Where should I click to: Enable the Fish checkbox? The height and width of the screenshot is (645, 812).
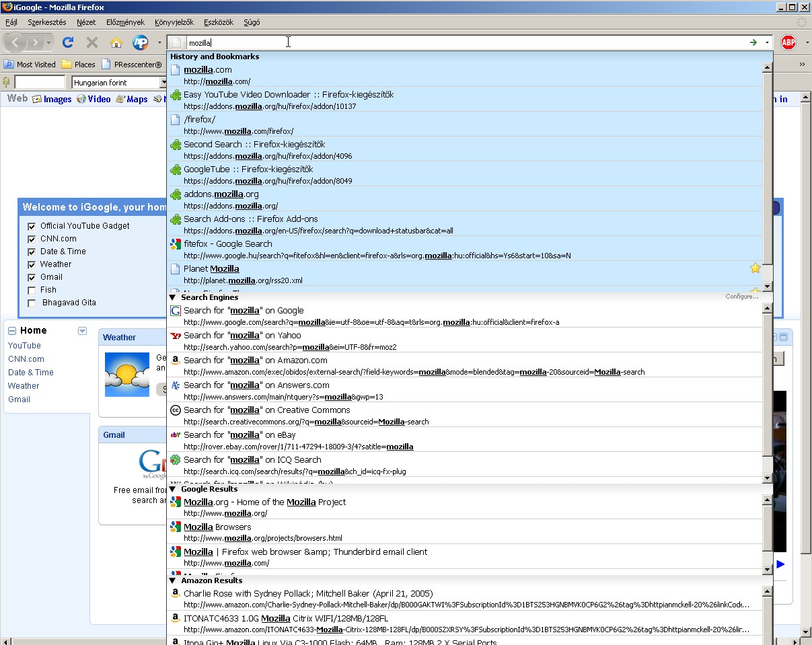tap(32, 291)
